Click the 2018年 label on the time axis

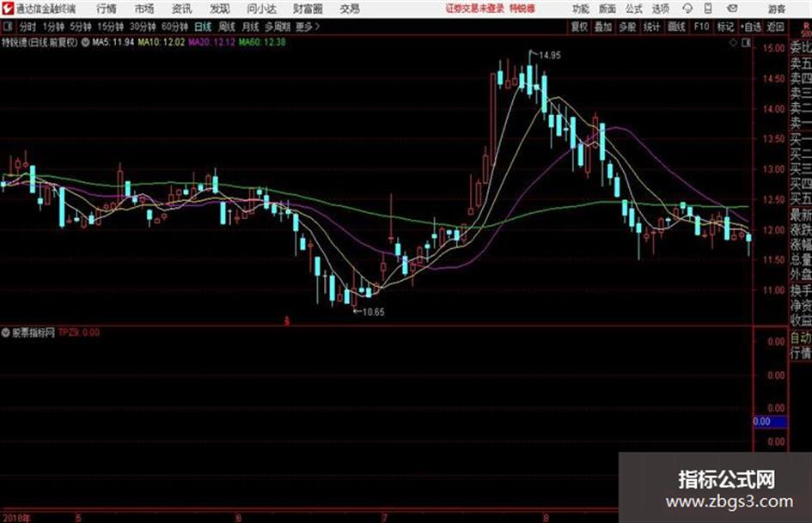tap(16, 518)
